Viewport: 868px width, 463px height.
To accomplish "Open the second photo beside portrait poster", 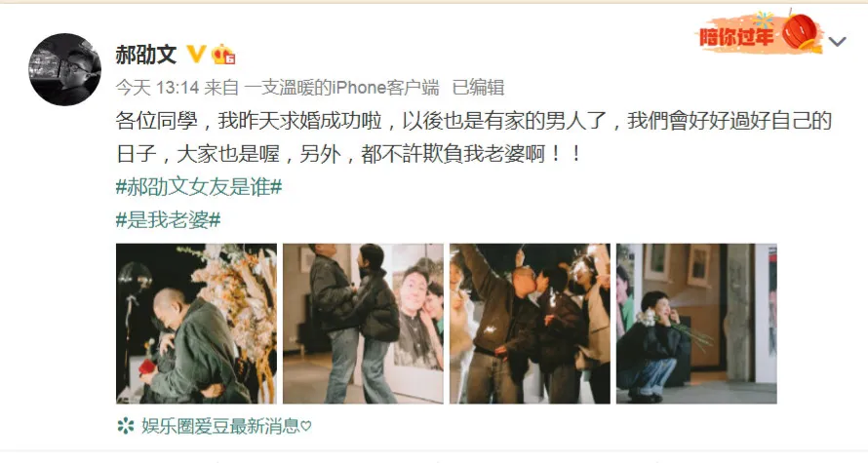I will pos(363,324).
